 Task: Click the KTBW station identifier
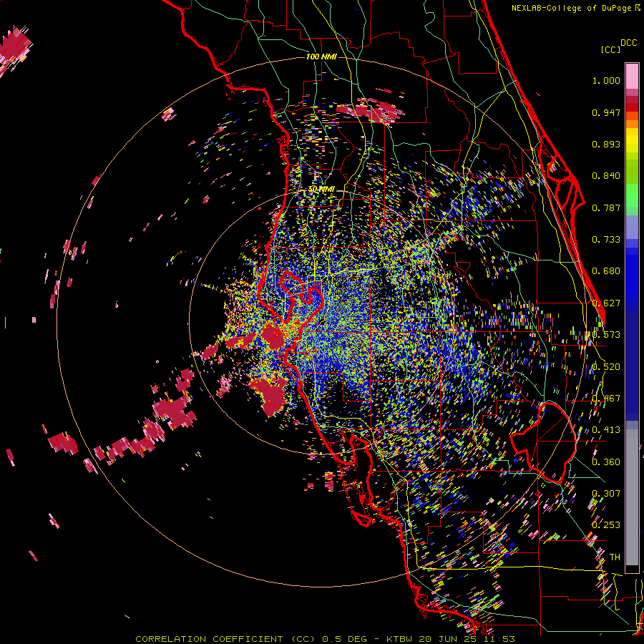399,639
